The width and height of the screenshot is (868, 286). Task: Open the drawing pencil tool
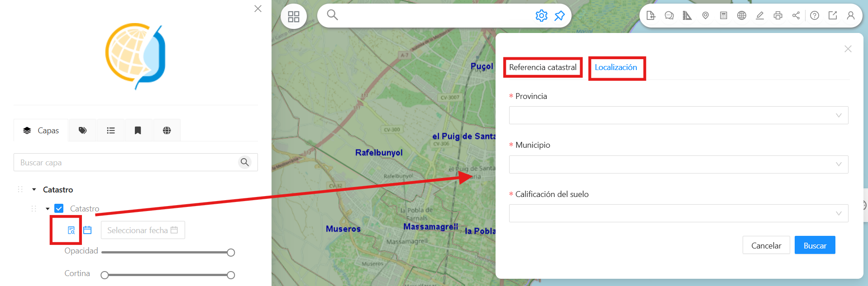tap(759, 15)
